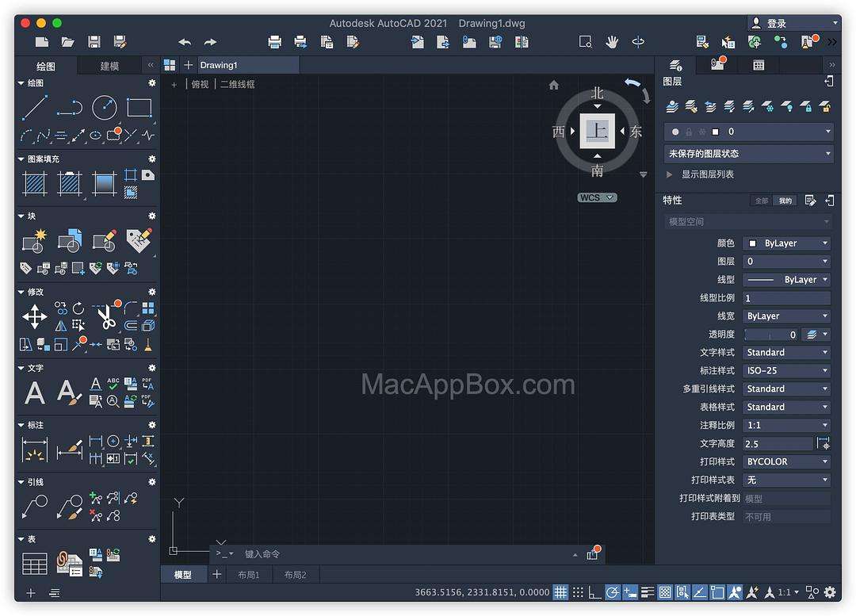Image resolution: width=856 pixels, height=616 pixels.
Task: Click the layer properties manager icon
Action: [x=672, y=106]
